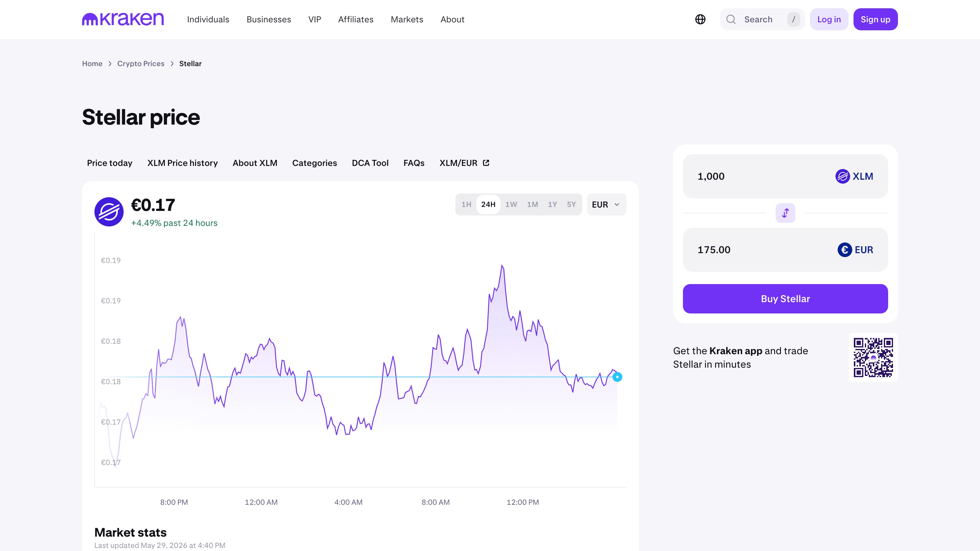Open the About menu
This screenshot has height=551, width=980.
[x=452, y=19]
